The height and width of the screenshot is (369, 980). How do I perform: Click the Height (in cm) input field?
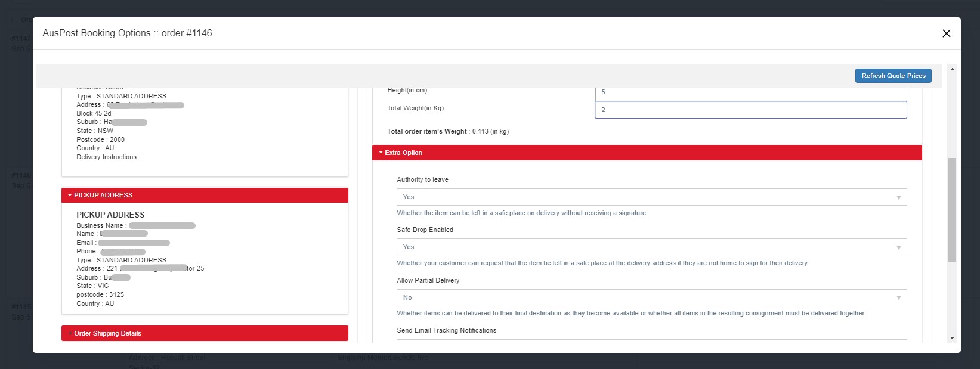click(x=750, y=92)
